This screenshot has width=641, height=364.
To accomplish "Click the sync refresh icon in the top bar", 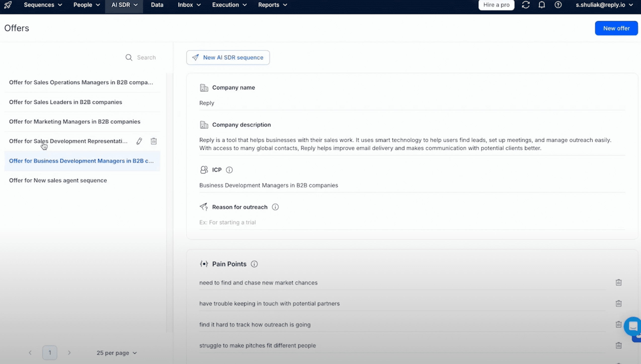I will pyautogui.click(x=525, y=5).
